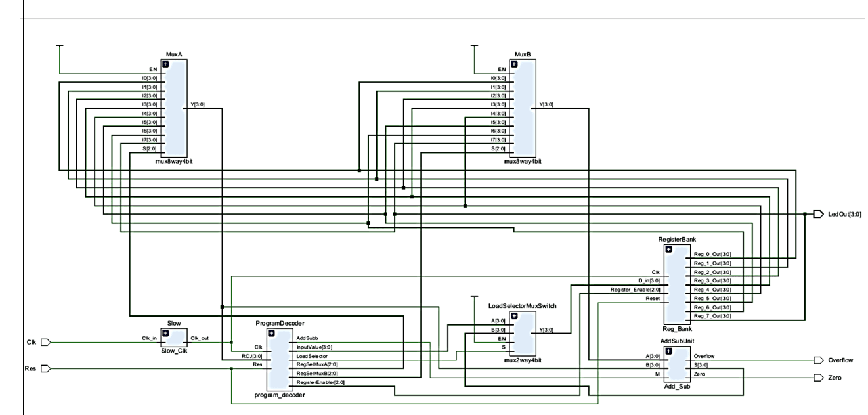868x415 pixels.
Task: Select Clk_in pin on Slow block
Action: pyautogui.click(x=150, y=338)
